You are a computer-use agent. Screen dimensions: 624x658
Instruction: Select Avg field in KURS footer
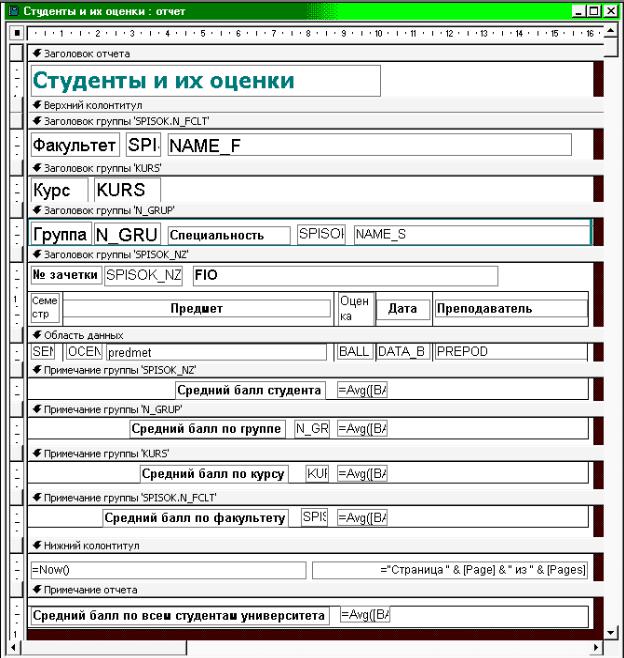tap(363, 474)
